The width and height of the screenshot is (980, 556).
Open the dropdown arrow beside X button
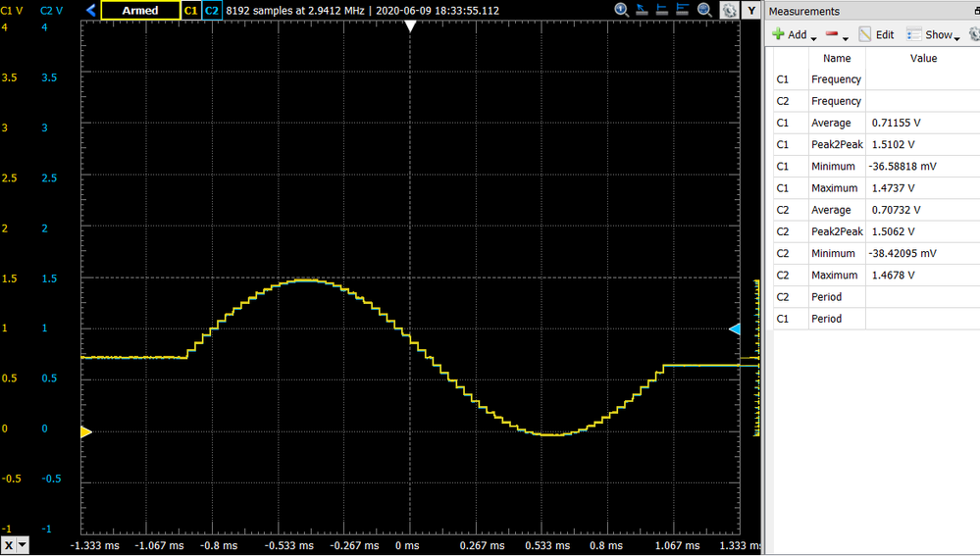pyautogui.click(x=23, y=545)
